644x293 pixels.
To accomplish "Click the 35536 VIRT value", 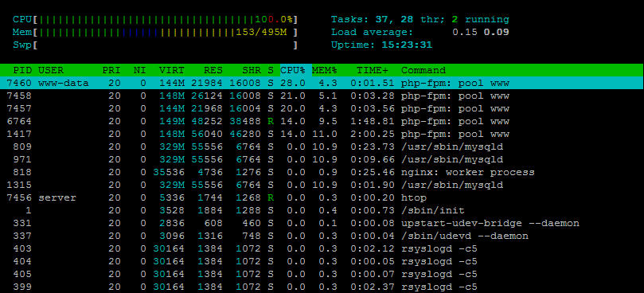I will coord(169,172).
